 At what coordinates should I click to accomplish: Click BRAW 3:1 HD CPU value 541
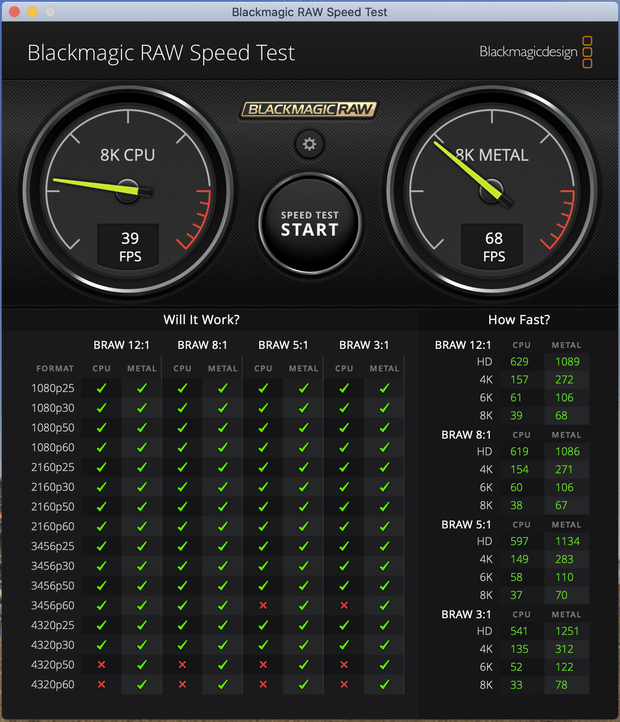(x=519, y=631)
